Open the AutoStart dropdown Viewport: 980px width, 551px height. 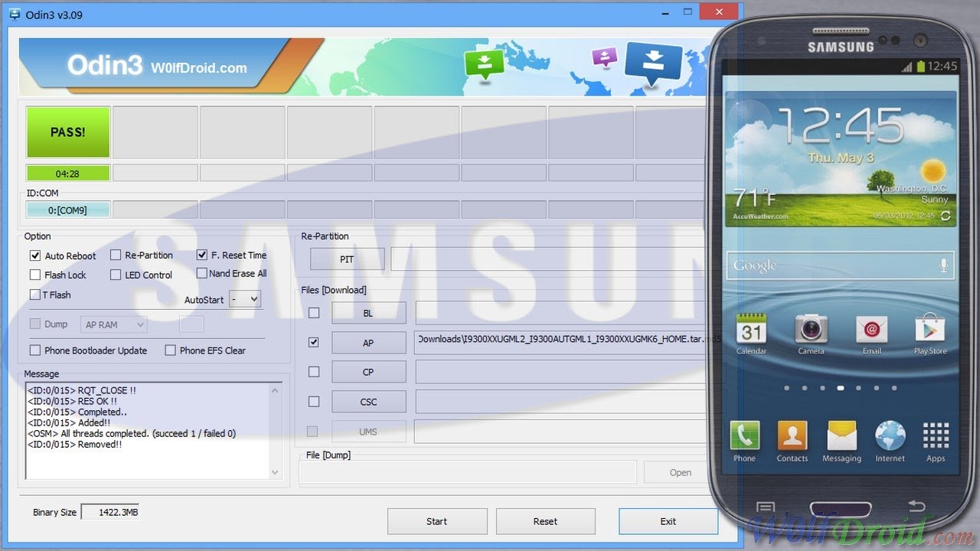click(245, 299)
